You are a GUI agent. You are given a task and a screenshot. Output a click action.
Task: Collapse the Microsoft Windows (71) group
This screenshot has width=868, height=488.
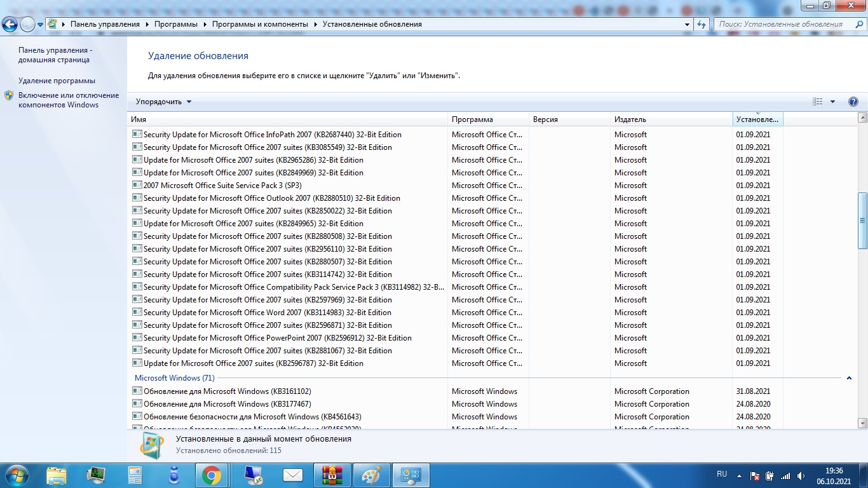pos(848,378)
